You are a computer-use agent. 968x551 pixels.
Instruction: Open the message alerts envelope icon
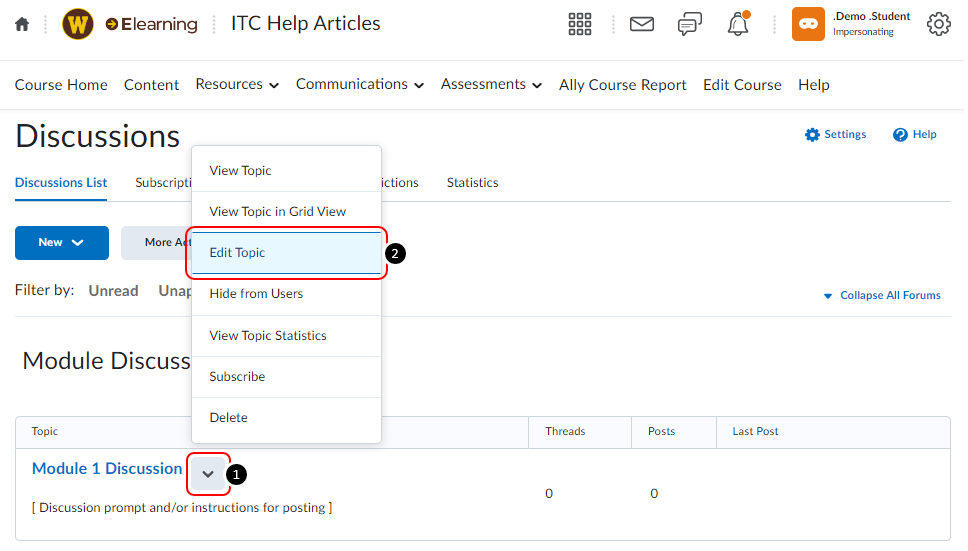tap(644, 24)
